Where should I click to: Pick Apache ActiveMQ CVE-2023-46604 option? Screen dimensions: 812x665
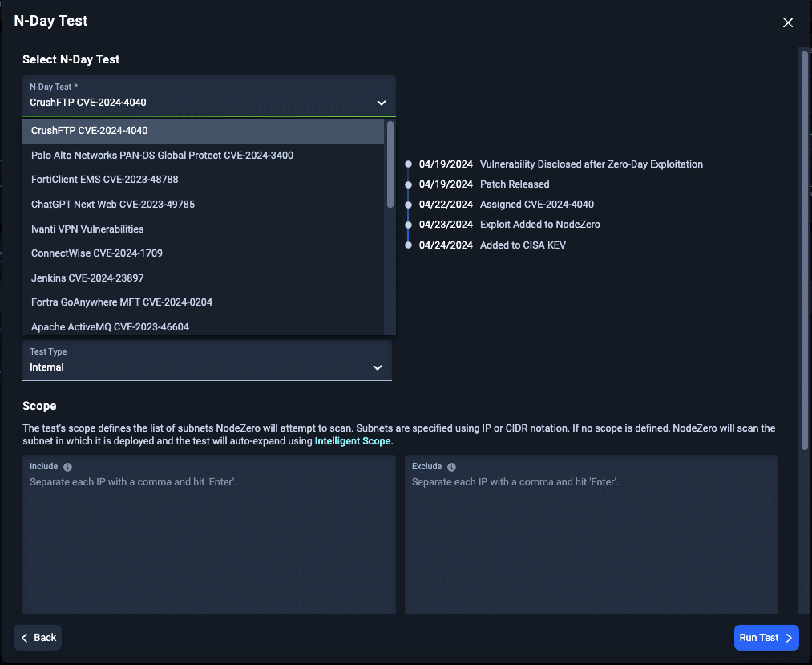click(x=204, y=326)
